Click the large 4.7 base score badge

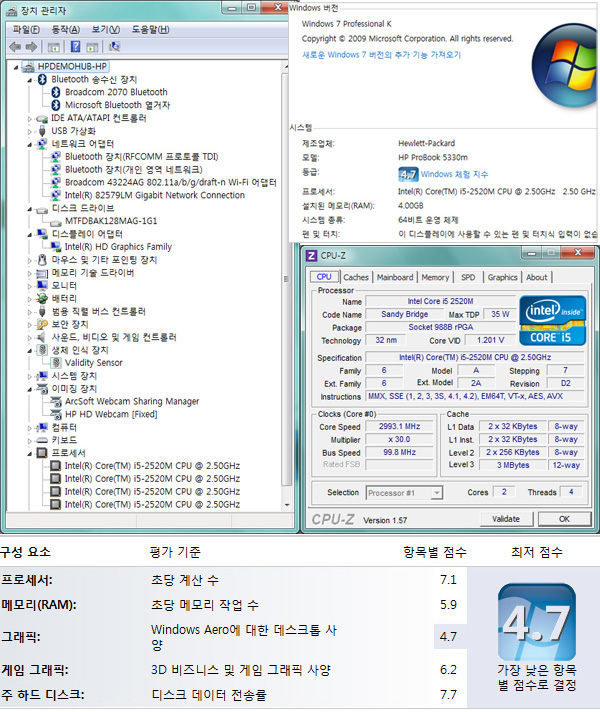(536, 622)
